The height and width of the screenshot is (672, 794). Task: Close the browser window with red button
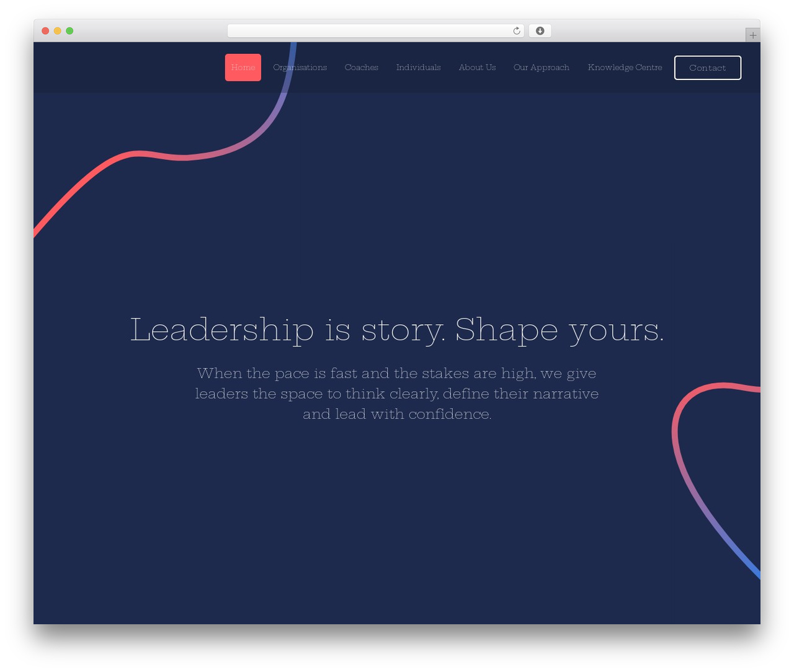click(x=45, y=31)
